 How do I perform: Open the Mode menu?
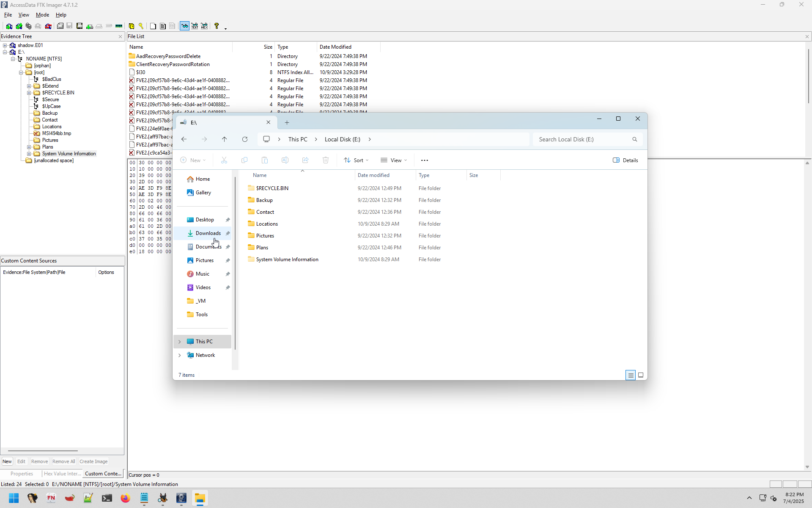click(x=42, y=15)
